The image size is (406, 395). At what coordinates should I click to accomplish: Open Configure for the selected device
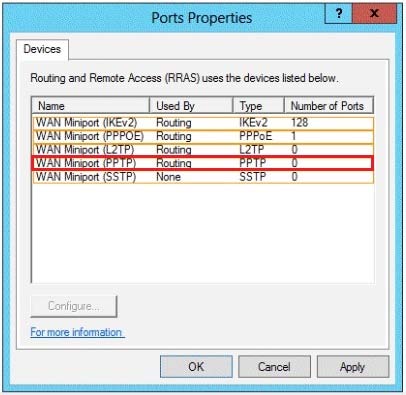[74, 306]
